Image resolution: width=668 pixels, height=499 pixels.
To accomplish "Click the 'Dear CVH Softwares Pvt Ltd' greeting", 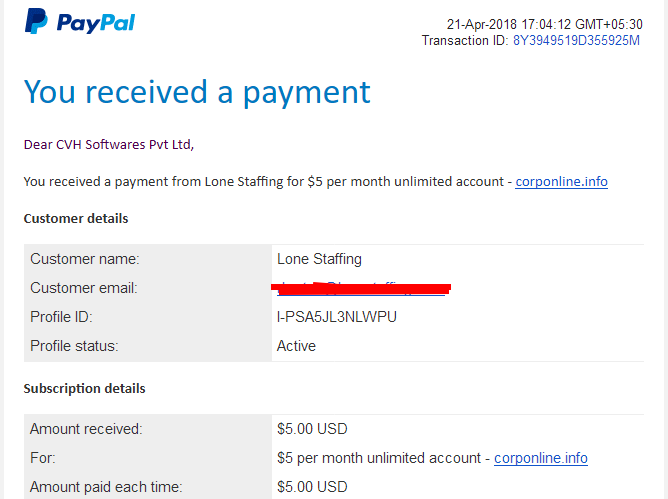I will pyautogui.click(x=109, y=145).
